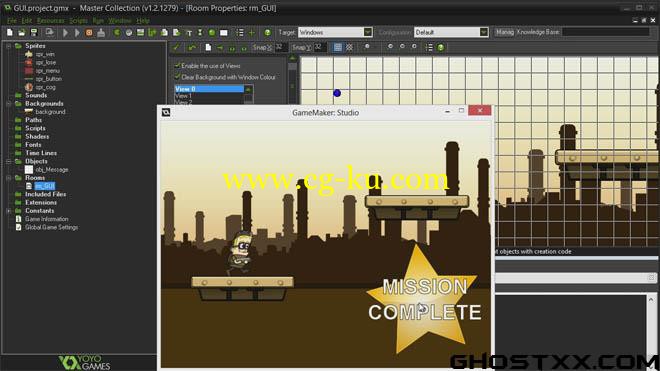Open the Target platform dropdown

click(367, 32)
